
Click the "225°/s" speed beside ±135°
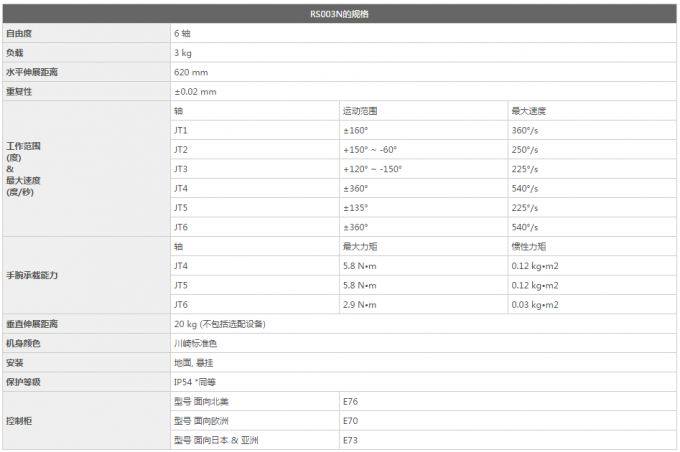525,208
